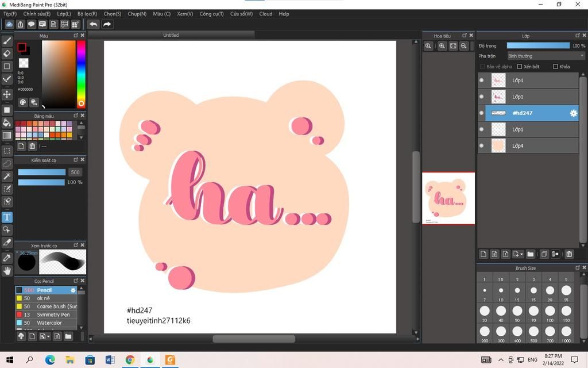Click the Undo arrow in the toolbar
The image size is (588, 368).
[x=94, y=24]
